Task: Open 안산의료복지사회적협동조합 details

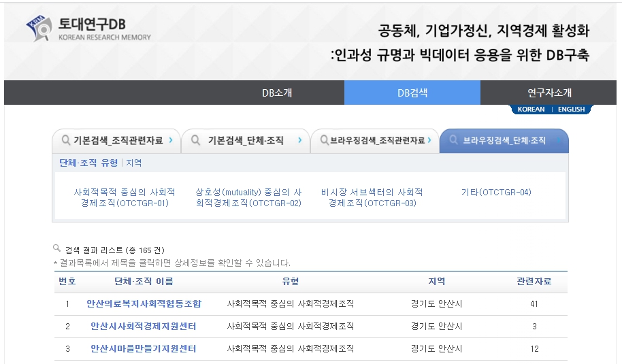Action: 144,304
